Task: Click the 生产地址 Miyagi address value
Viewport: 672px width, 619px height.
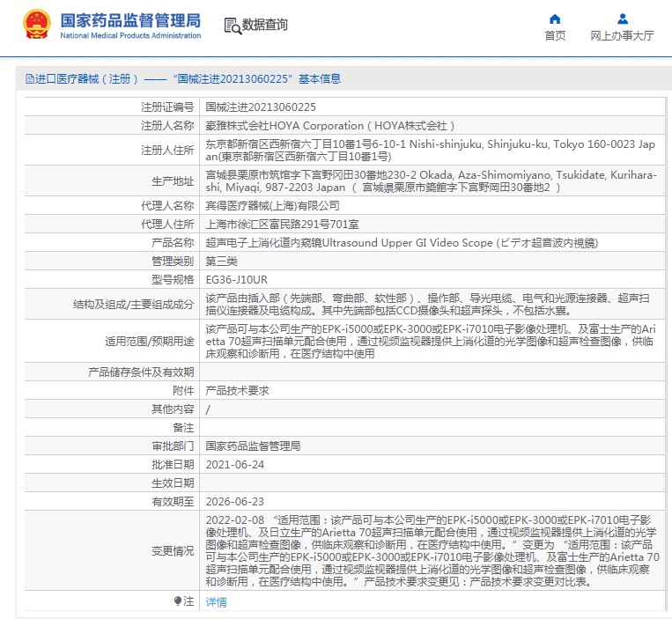Action: pyautogui.click(x=432, y=181)
